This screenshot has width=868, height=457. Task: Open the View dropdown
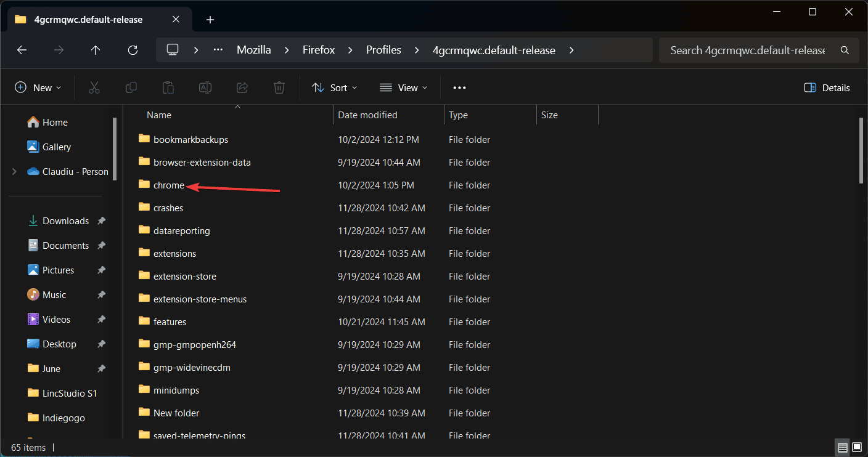[403, 88]
